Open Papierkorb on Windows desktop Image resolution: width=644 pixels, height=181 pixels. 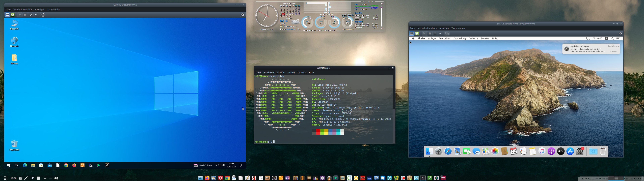[14, 144]
